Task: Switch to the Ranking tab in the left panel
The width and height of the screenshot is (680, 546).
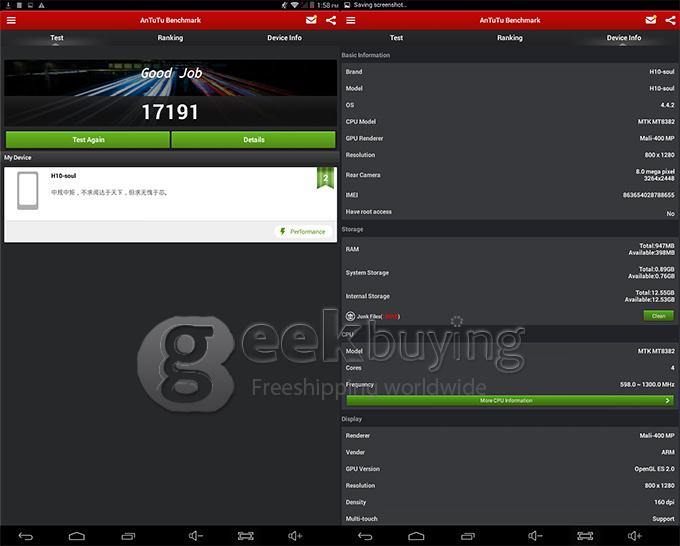Action: tap(170, 38)
